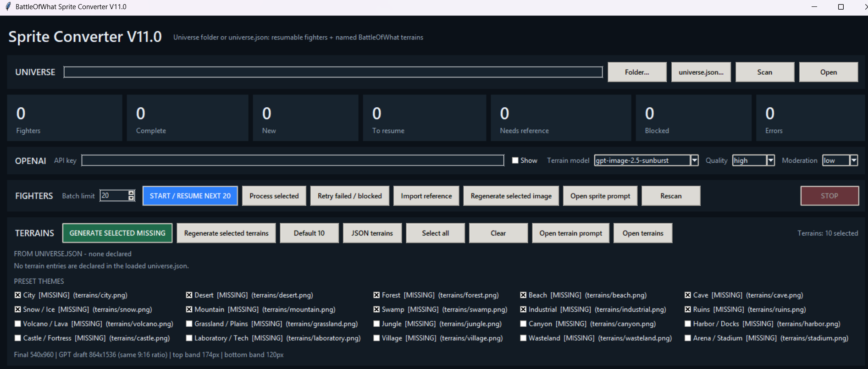
Task: Uncheck the City terrain checkbox
Action: (18, 295)
